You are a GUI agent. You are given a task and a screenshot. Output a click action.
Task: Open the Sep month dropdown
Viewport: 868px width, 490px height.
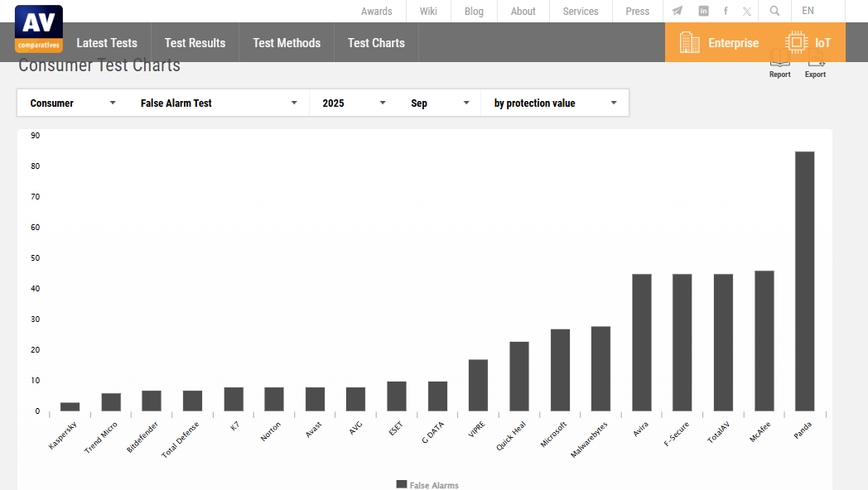click(439, 103)
